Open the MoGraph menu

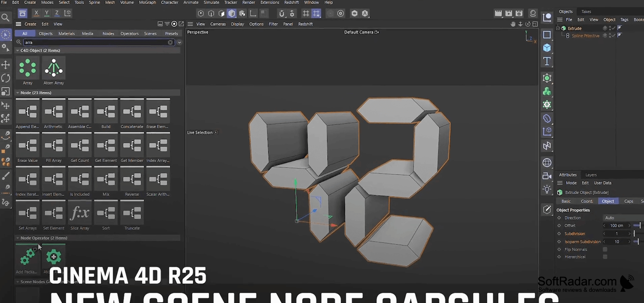(147, 3)
